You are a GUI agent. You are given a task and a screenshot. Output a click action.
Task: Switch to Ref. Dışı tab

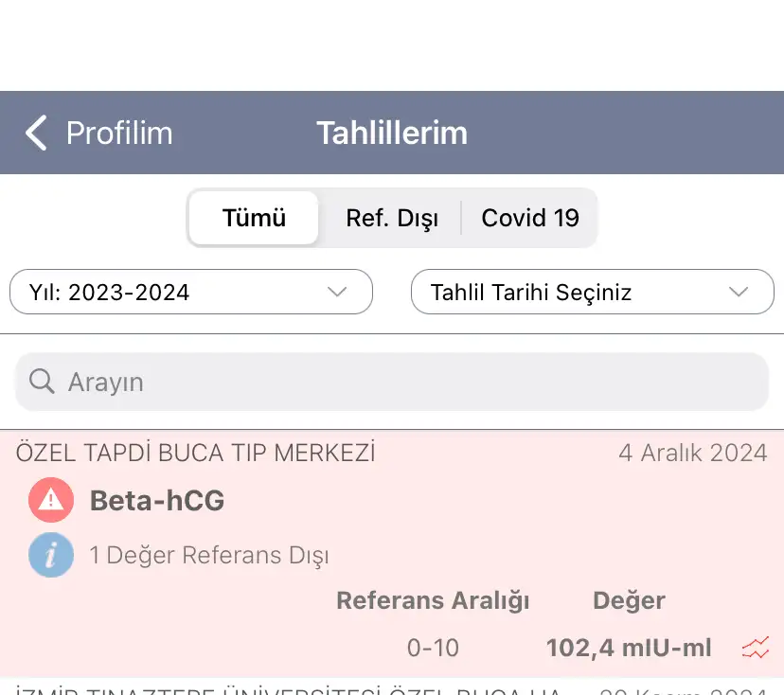coord(392,219)
